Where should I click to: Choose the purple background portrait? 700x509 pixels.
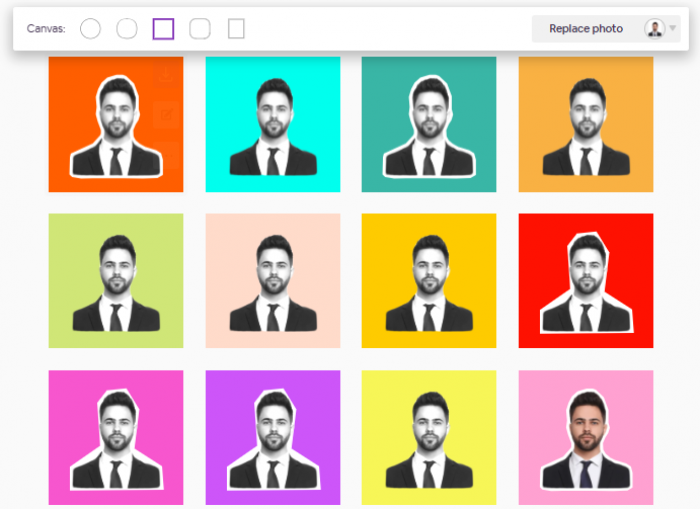[273, 438]
